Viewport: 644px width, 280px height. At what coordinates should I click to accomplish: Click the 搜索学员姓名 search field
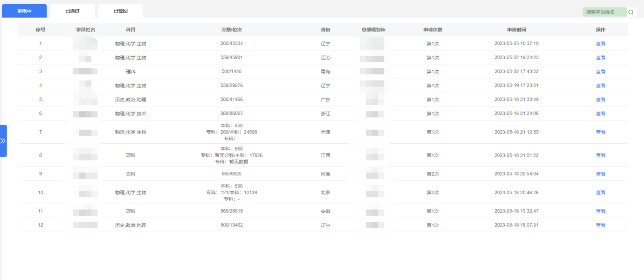tap(604, 12)
